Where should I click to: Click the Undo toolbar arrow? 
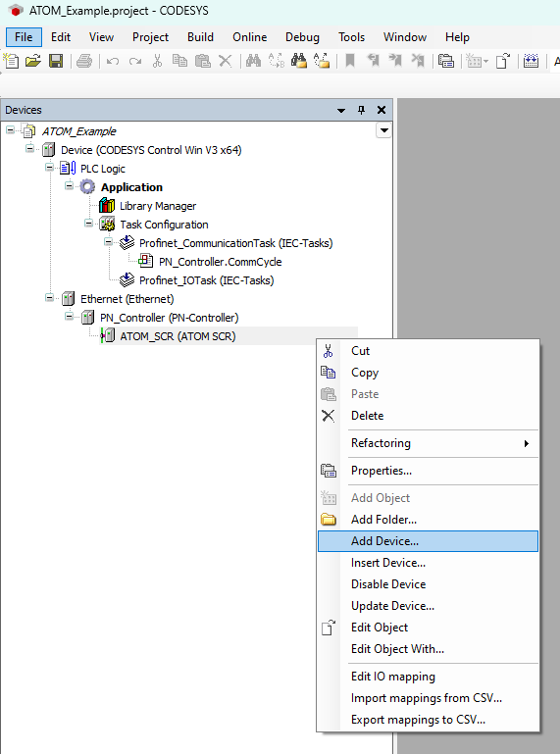(x=113, y=61)
